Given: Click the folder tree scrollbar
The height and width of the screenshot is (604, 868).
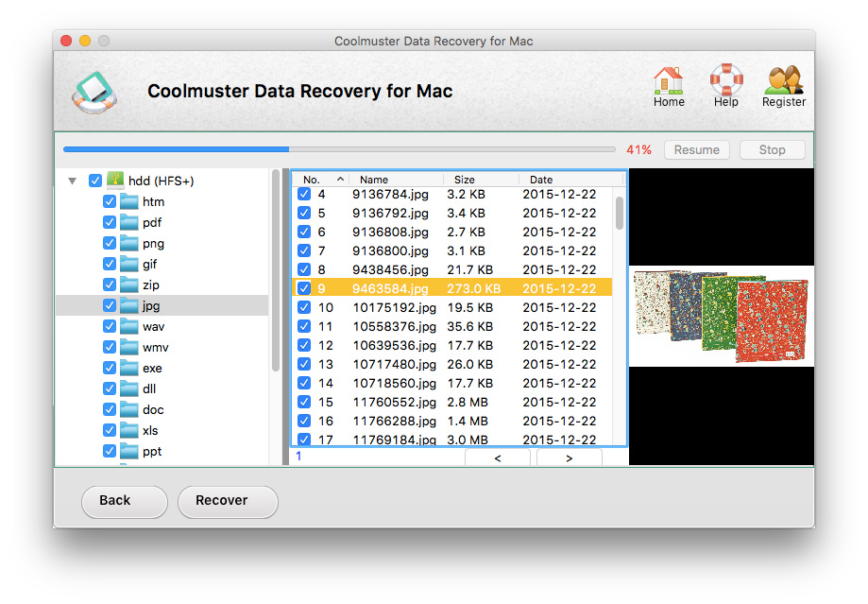Looking at the screenshot, I should pos(276,270).
